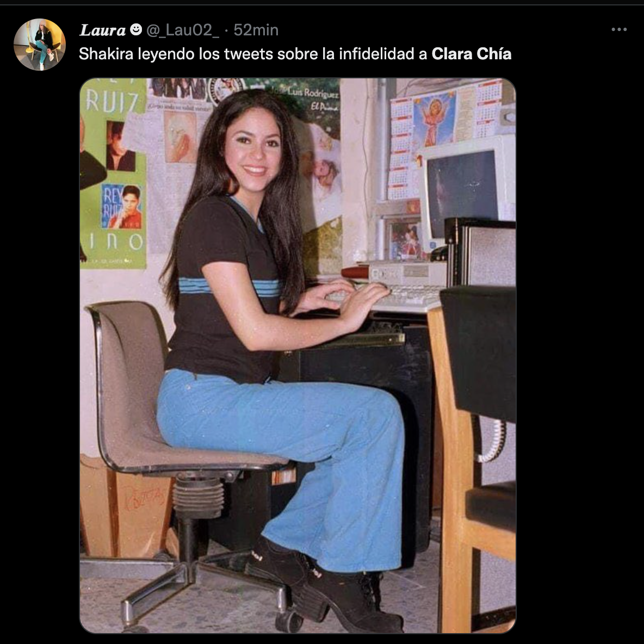Click the tweet text about Shakira leyendo tweets
Viewport: 644px width, 644px height.
point(295,54)
